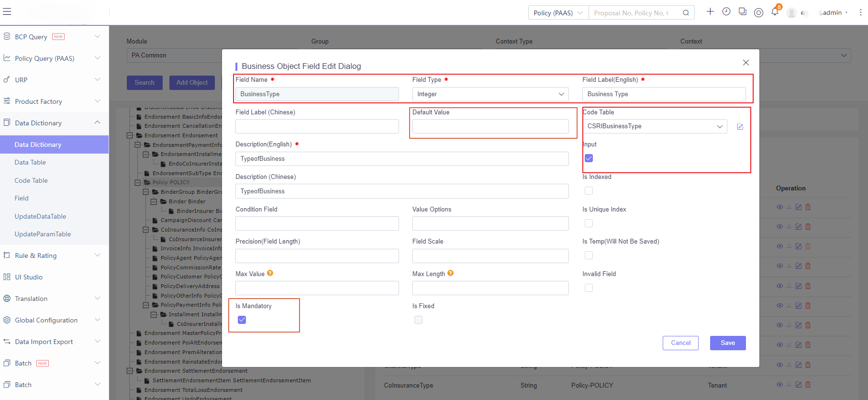Click the Condition Field input
This screenshot has height=400, width=868.
(317, 223)
